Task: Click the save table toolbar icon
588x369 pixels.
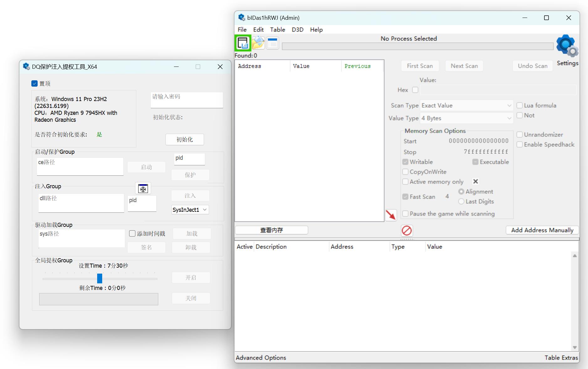Action: point(273,43)
